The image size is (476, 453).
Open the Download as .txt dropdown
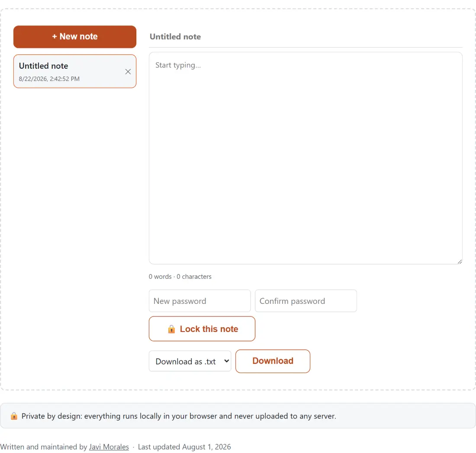190,361
